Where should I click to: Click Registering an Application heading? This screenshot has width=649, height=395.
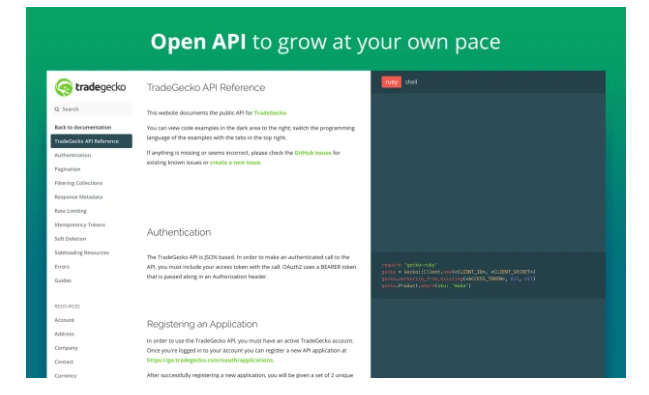click(202, 324)
